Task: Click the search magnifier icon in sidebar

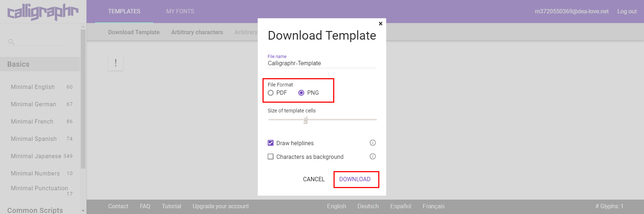Action: pos(11,42)
